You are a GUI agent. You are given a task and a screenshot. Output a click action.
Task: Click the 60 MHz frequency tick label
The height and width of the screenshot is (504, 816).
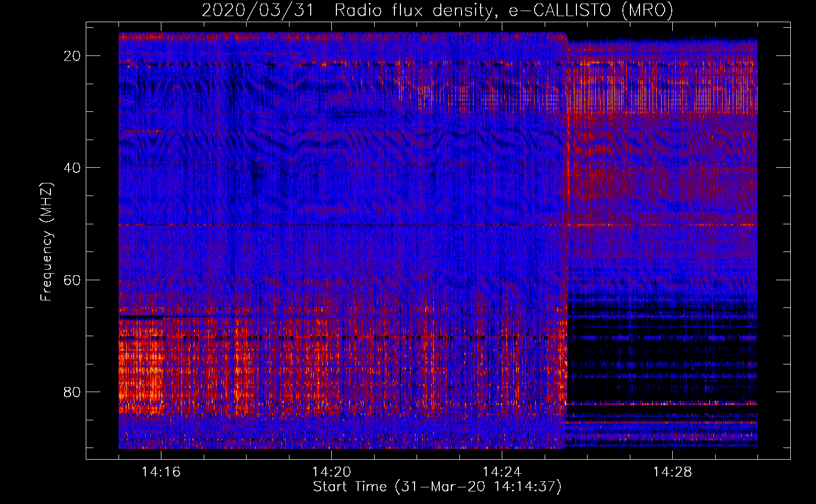tap(73, 280)
